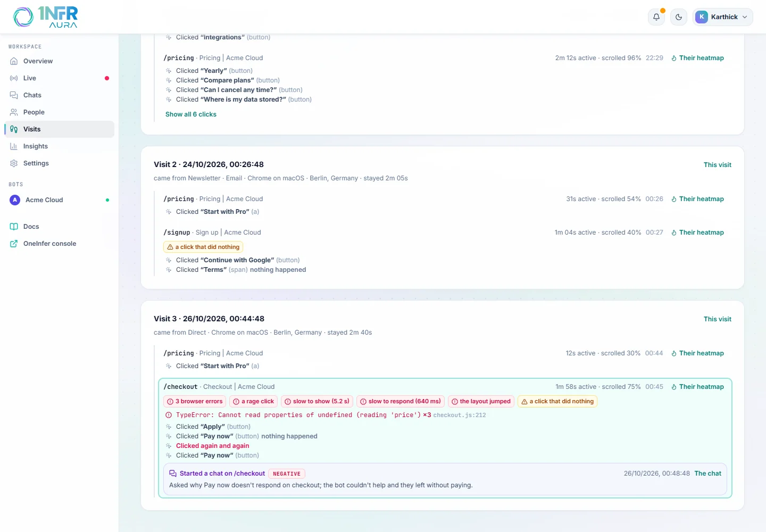Click the Chats sidebar icon
The image size is (766, 532).
click(x=14, y=95)
